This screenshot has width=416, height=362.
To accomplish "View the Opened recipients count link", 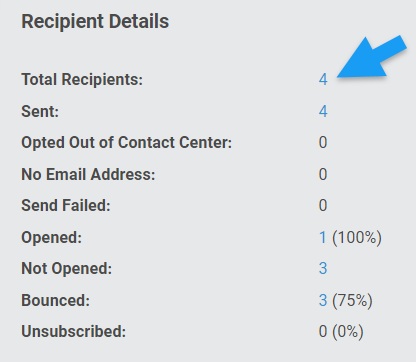I will pos(322,238).
